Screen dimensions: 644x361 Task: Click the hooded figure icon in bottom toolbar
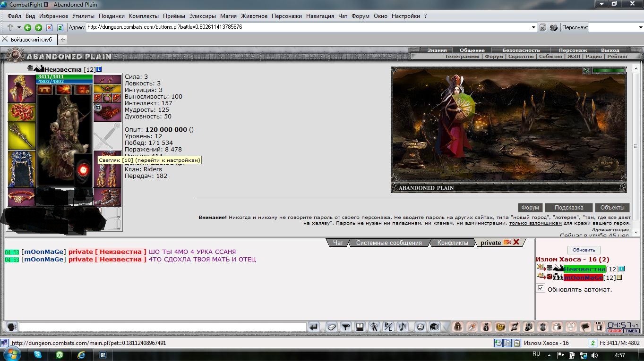coord(457,327)
